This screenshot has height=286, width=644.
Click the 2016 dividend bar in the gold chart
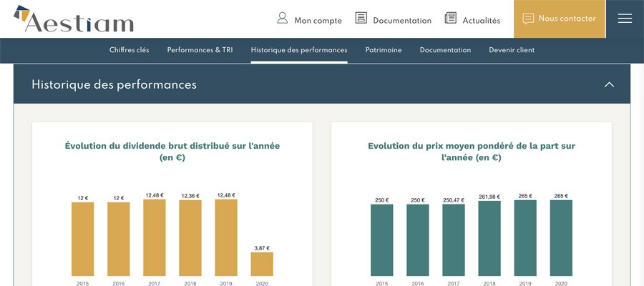tap(119, 240)
